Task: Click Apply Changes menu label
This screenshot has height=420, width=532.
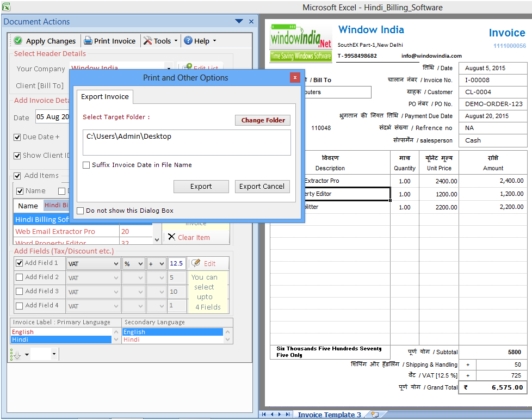Action: pyautogui.click(x=51, y=41)
